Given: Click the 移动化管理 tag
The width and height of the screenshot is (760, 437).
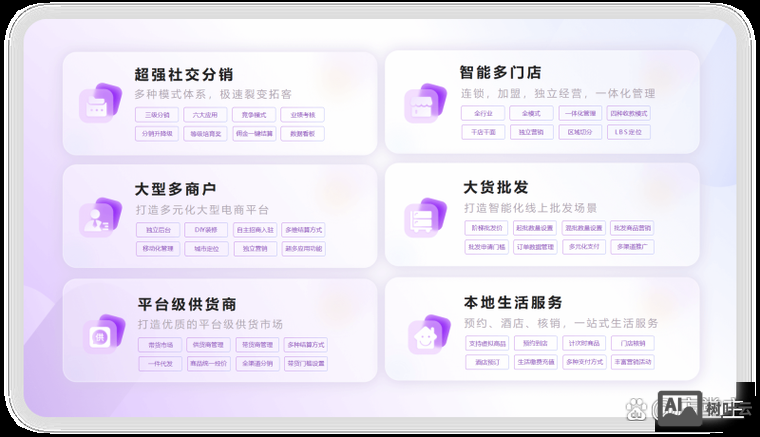Looking at the screenshot, I should tap(158, 249).
